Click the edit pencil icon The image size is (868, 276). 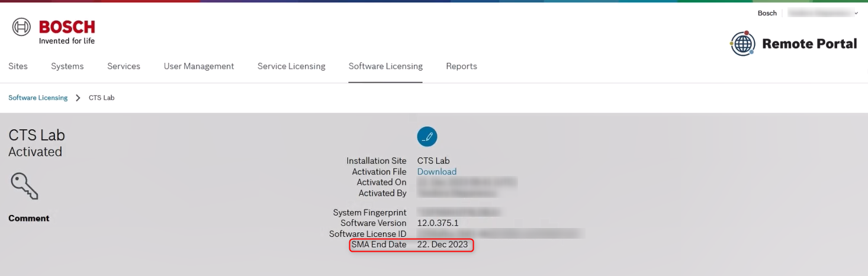point(427,136)
